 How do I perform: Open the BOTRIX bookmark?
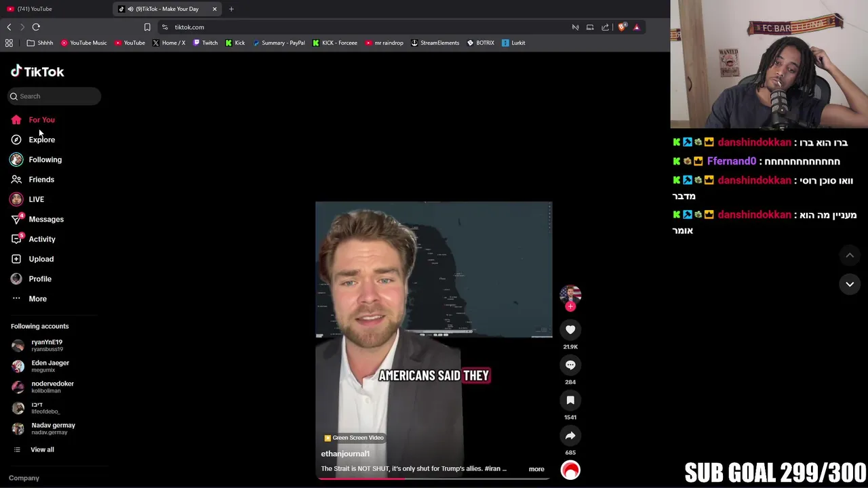(480, 43)
